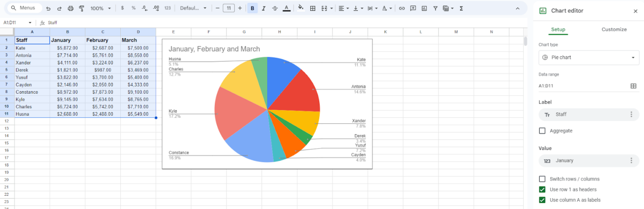
Task: Select the paint format tool
Action: pos(82,8)
